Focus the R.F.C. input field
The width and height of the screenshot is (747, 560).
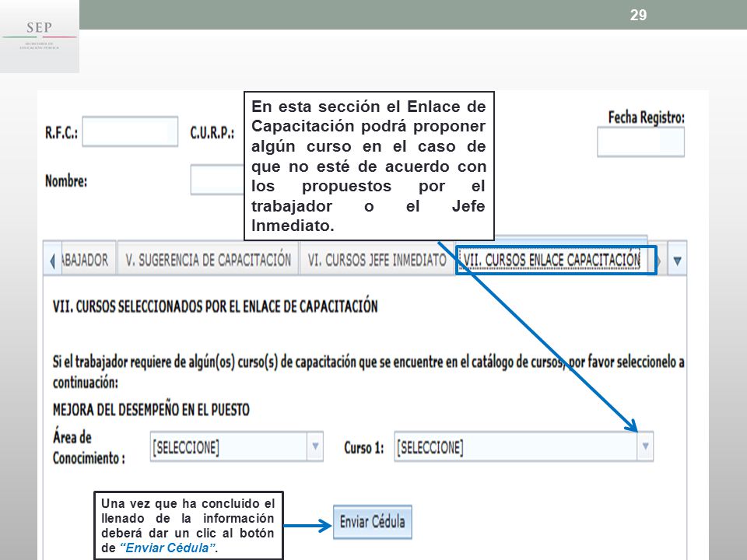[130, 131]
